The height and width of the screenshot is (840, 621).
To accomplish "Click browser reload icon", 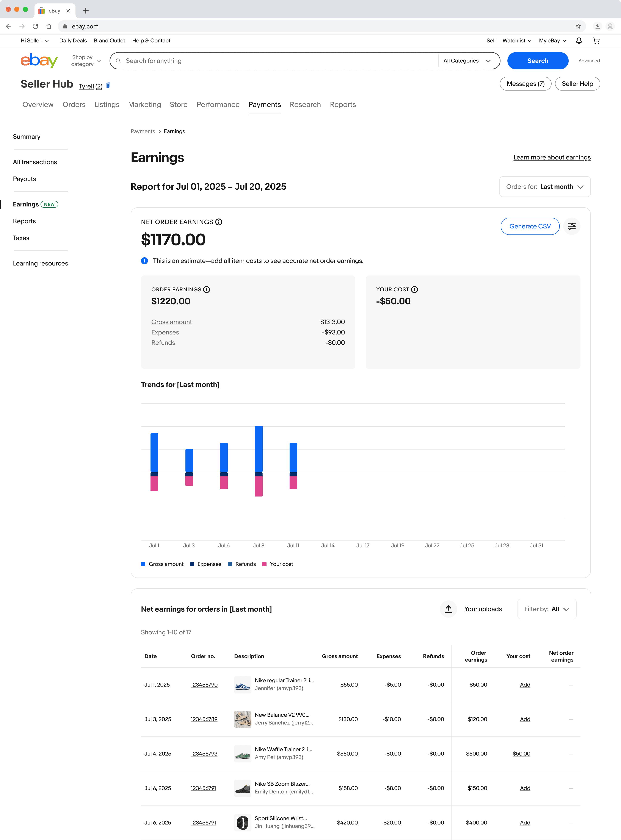I will tap(35, 26).
